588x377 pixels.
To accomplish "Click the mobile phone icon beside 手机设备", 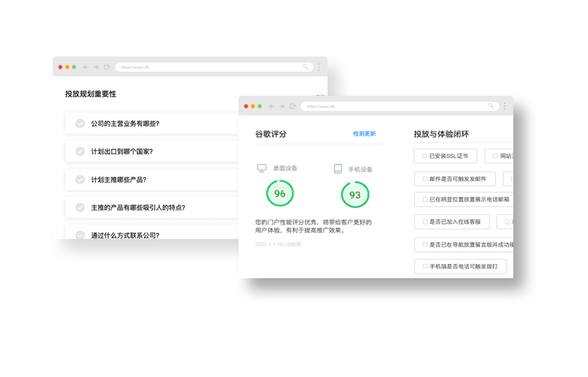I will tap(338, 169).
